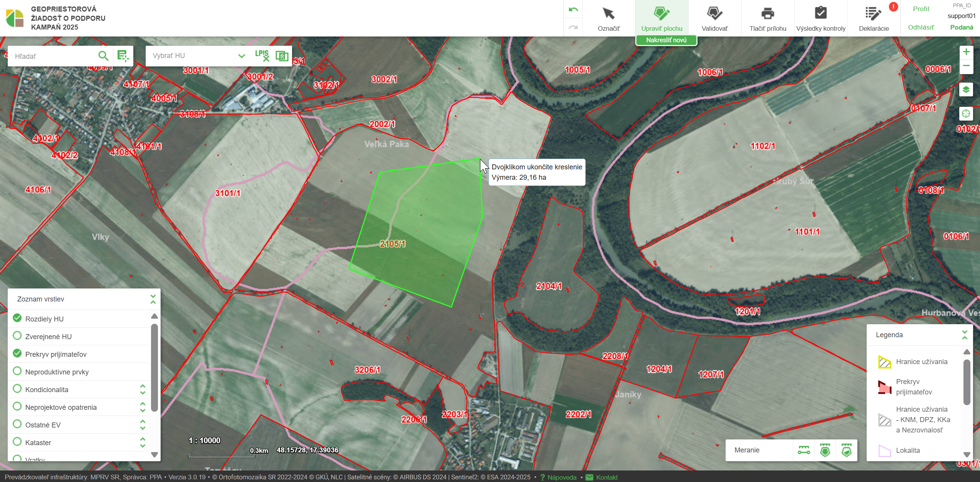Click the Tlačiť prílohu printer icon

click(x=767, y=14)
